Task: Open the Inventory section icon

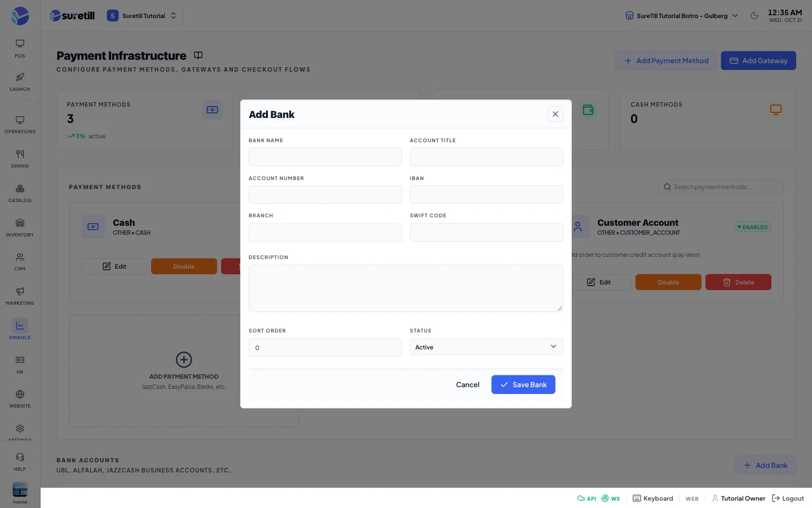Action: [20, 223]
